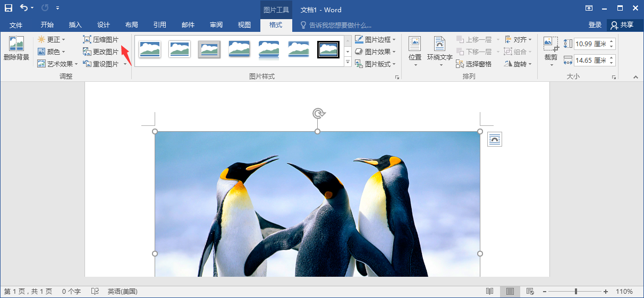Expand the picture styles gallery more arrow
Image resolution: width=644 pixels, height=298 pixels.
[x=348, y=63]
